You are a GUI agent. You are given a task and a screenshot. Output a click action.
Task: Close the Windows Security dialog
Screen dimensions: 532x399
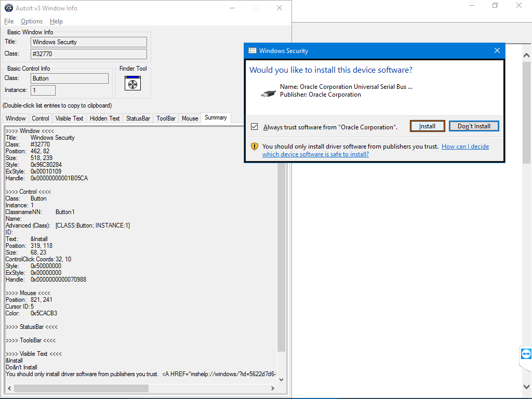(497, 50)
